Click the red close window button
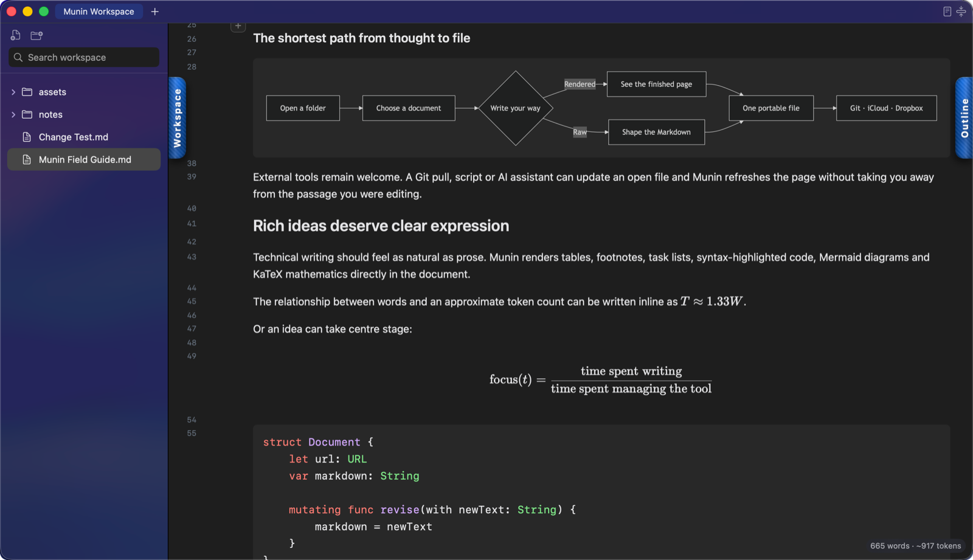Viewport: 973px width, 560px height. (x=11, y=12)
